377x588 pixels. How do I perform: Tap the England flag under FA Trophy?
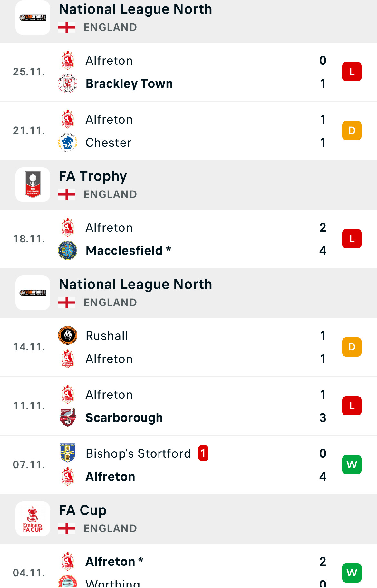point(67,194)
